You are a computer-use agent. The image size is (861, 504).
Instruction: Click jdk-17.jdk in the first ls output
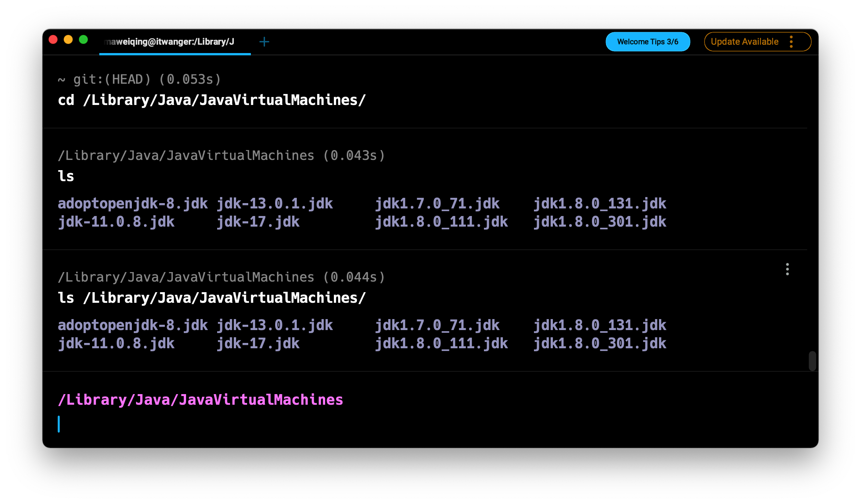(x=258, y=222)
